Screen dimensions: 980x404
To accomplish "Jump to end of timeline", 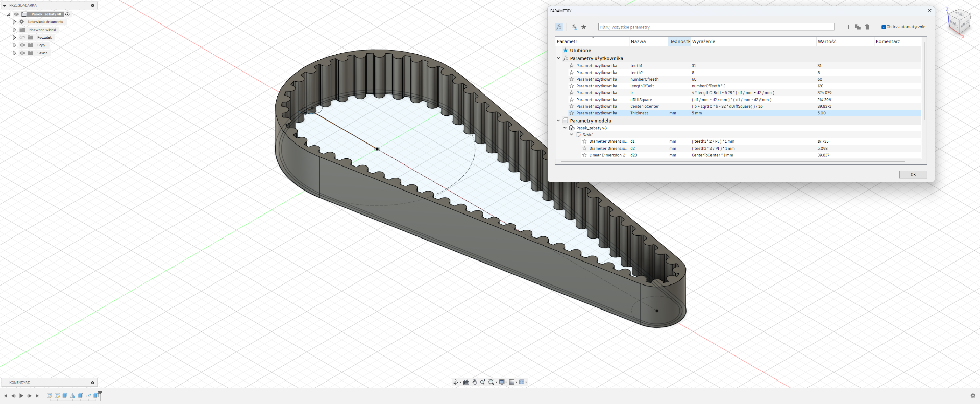I will (37, 396).
